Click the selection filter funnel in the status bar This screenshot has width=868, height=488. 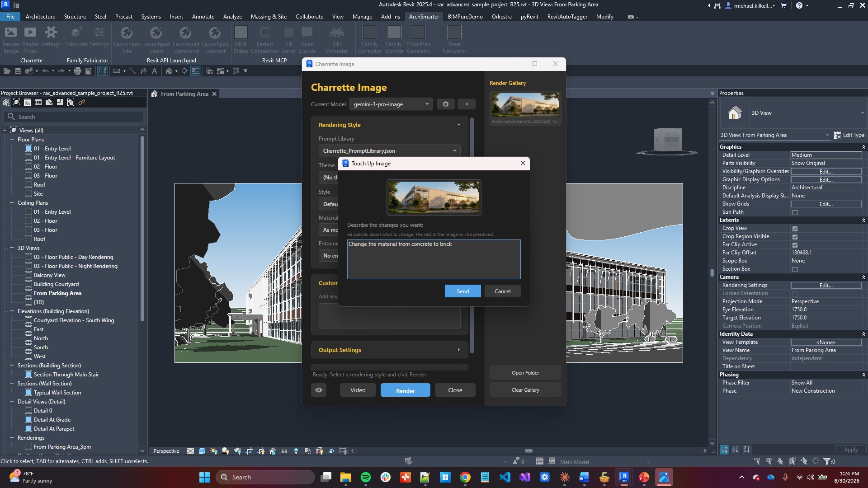click(x=827, y=461)
